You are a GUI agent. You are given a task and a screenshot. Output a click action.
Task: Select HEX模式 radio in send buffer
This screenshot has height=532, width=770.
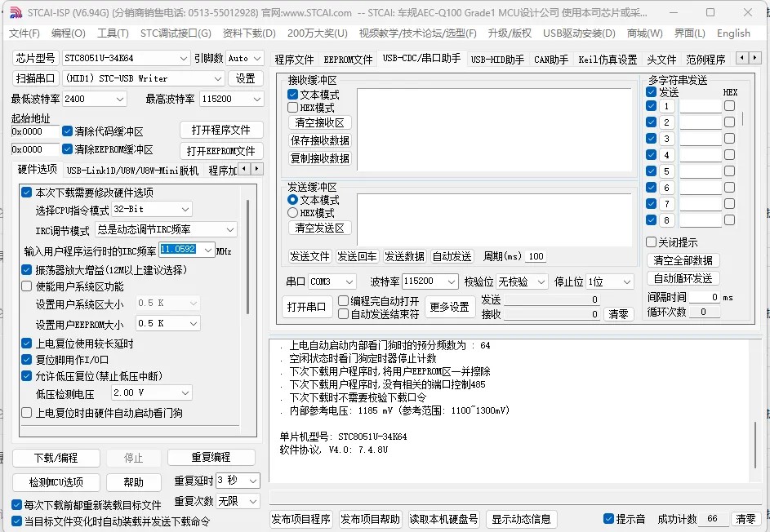click(292, 212)
